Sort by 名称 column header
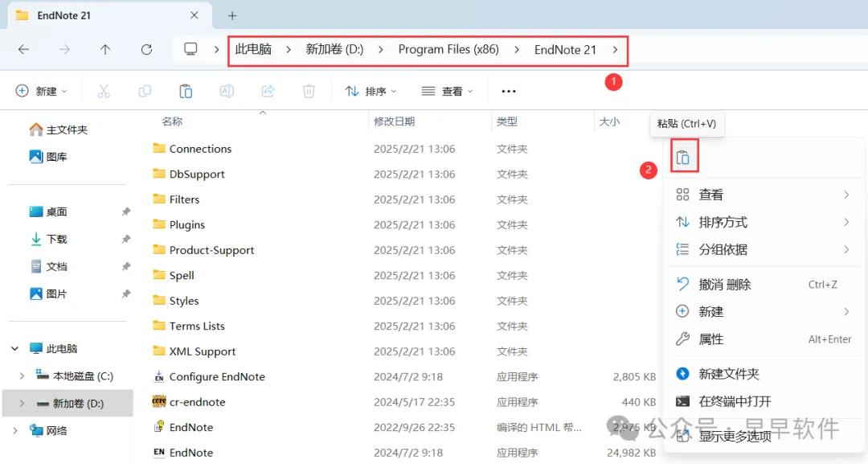Viewport: 868px width, 464px height. (172, 121)
